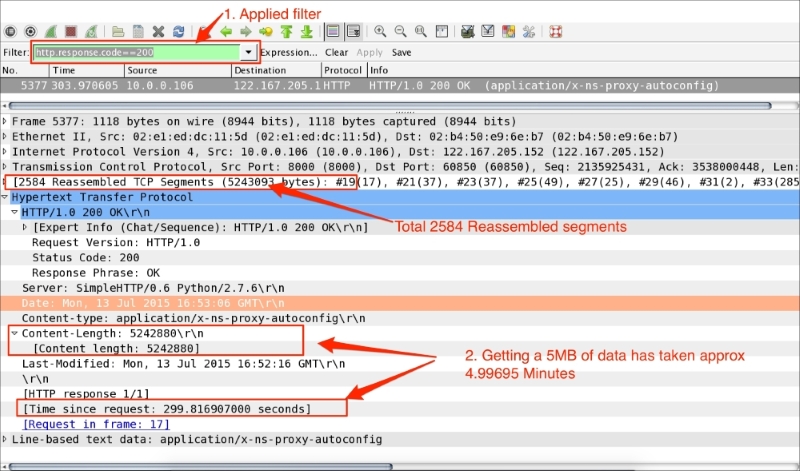The image size is (800, 471).
Task: Open capture options icon
Action: 31,32
